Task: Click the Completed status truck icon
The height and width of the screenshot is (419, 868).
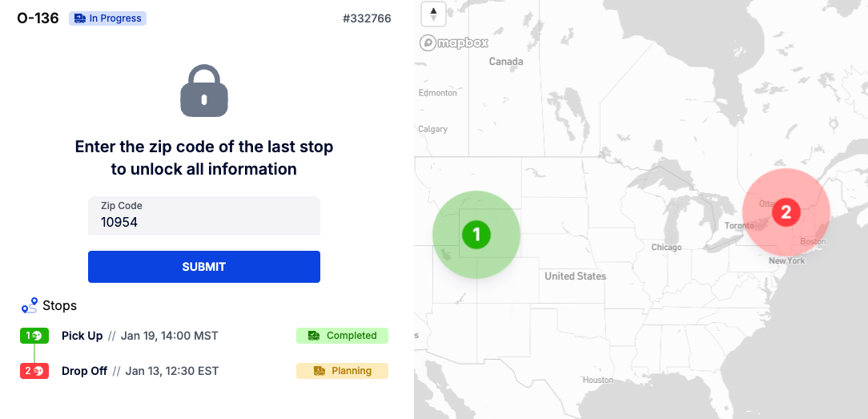Action: point(314,336)
